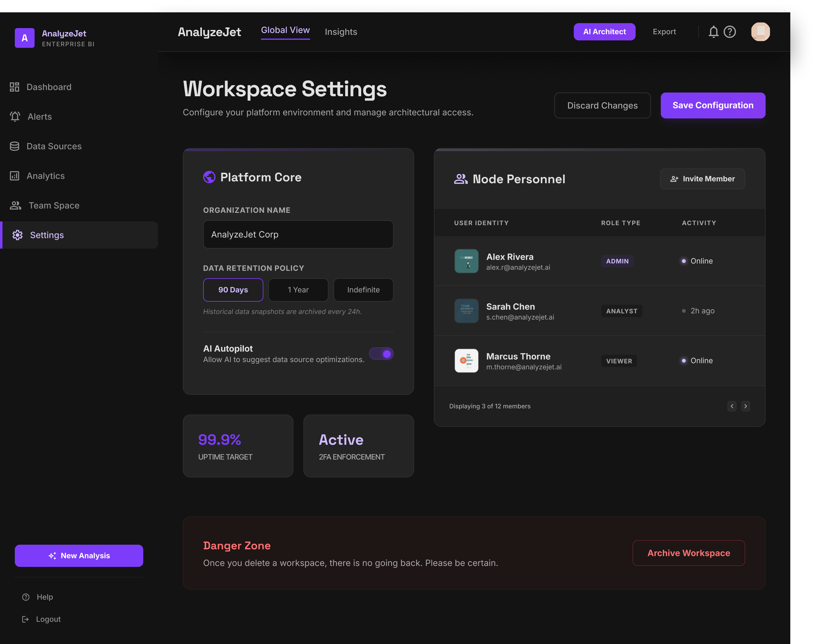Click the Logout icon in sidebar
The image size is (815, 644).
pyautogui.click(x=25, y=619)
